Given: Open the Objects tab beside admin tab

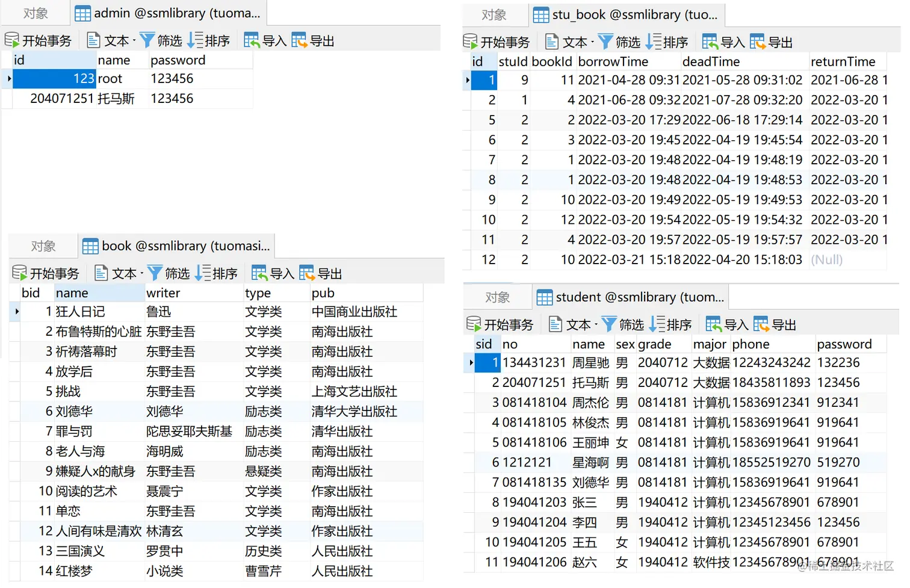Looking at the screenshot, I should 36,13.
